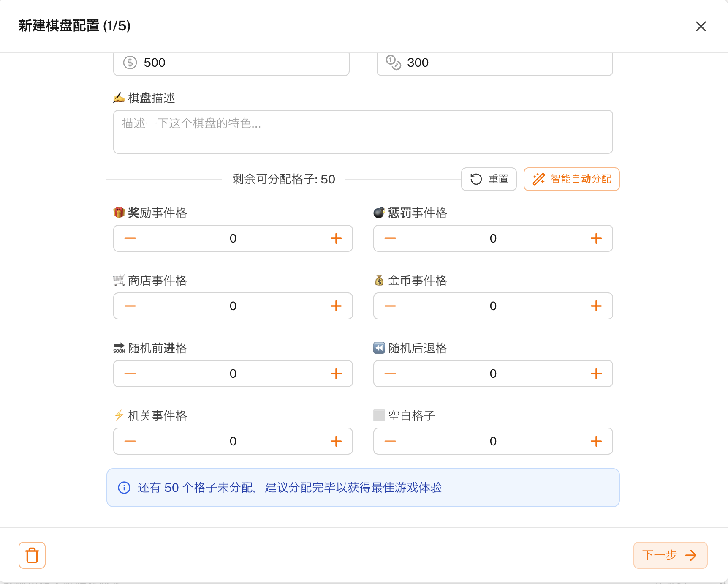Click 智能自动分配 button
The width and height of the screenshot is (728, 584).
[571, 179]
